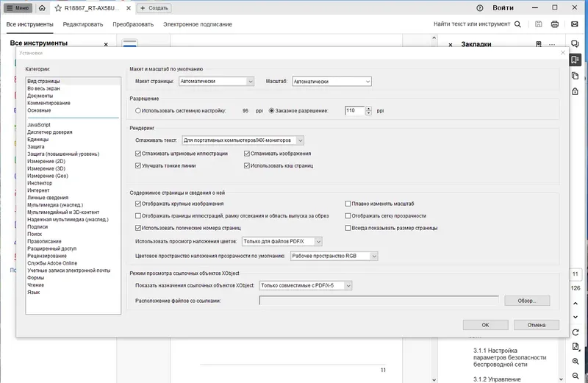Toggle Отображать крупные изображения checkbox
The width and height of the screenshot is (588, 383).
click(x=138, y=204)
